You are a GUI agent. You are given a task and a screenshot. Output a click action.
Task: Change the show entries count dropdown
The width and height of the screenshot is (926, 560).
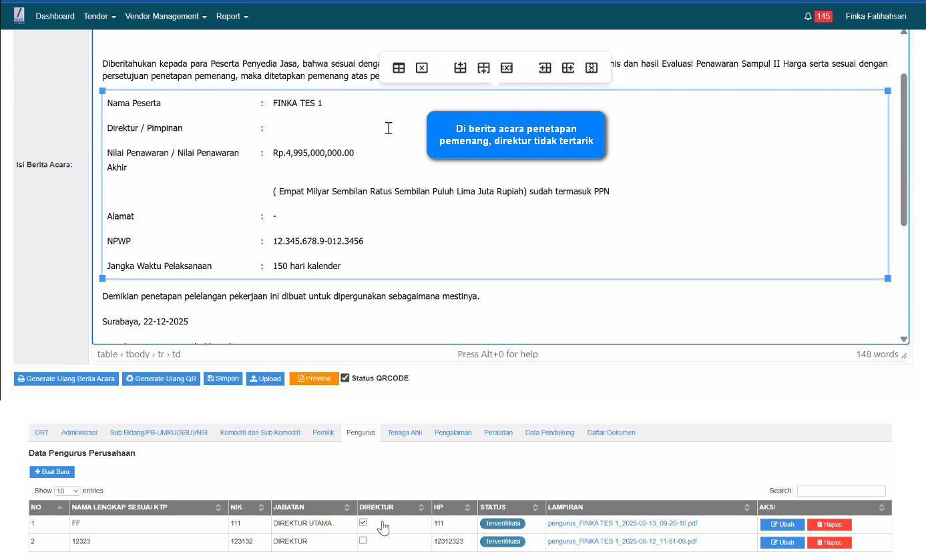coord(67,491)
